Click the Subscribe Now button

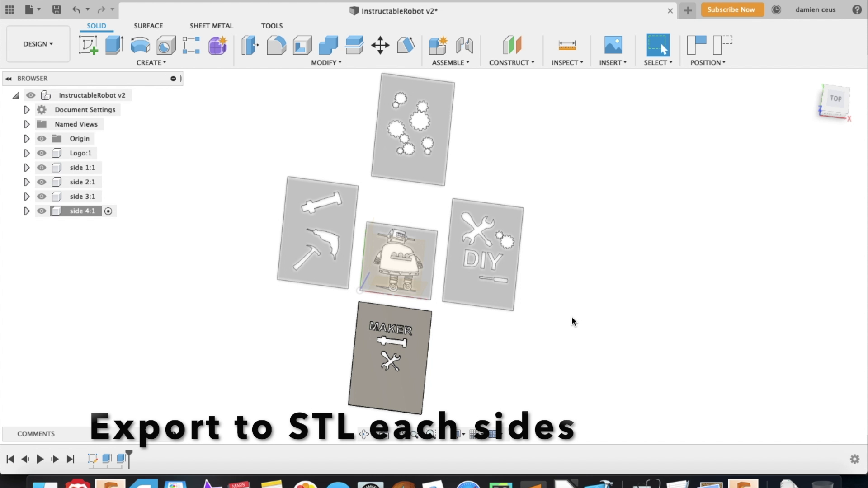[731, 9]
